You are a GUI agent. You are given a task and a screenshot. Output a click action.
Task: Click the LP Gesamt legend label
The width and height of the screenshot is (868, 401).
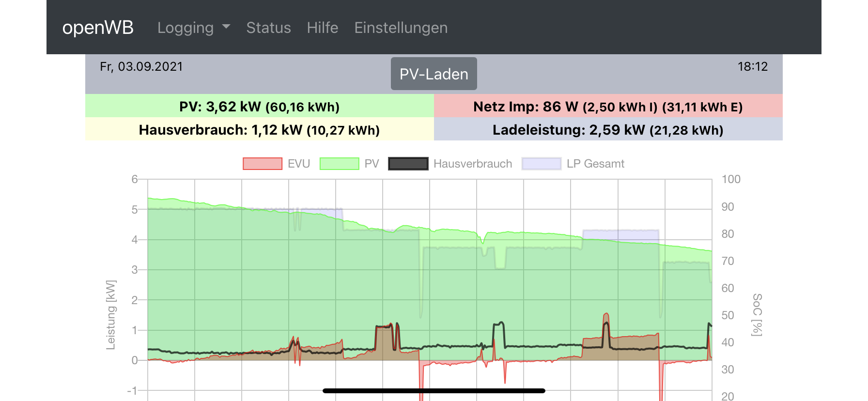click(x=595, y=164)
